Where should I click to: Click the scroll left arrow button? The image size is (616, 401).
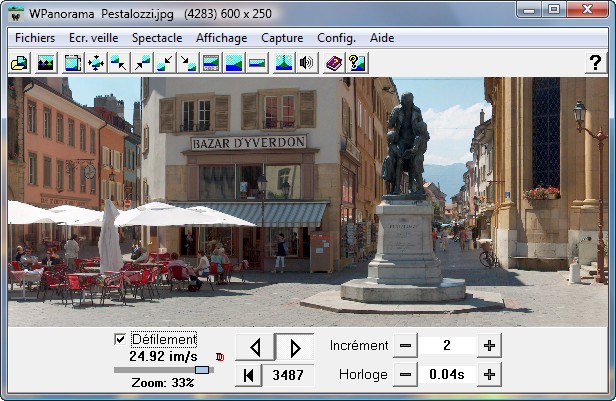255,347
